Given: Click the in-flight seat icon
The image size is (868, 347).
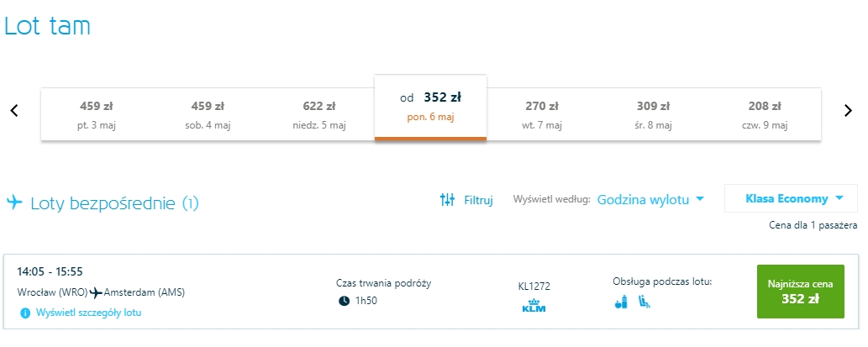Looking at the screenshot, I should [644, 301].
